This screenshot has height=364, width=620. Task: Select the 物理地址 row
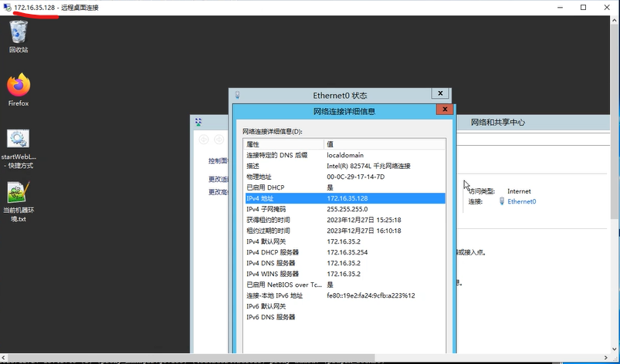(x=344, y=177)
